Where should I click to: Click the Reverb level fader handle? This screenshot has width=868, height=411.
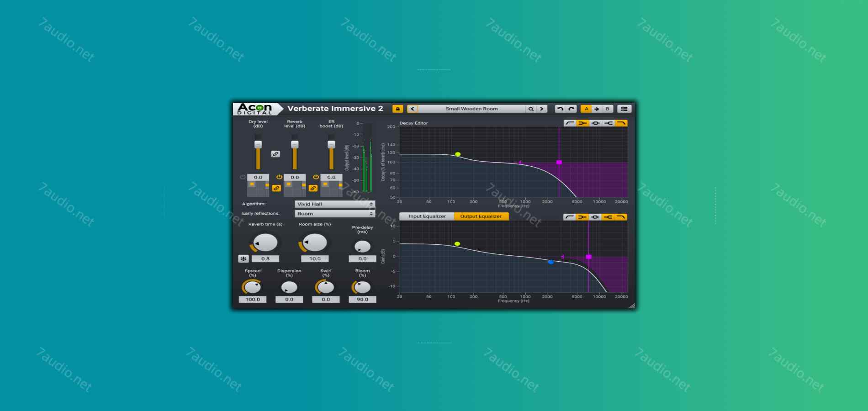(295, 144)
